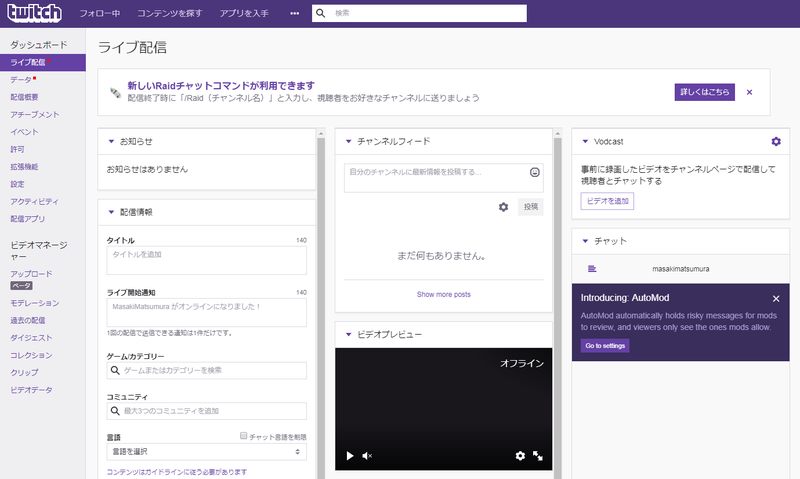The height and width of the screenshot is (479, 800).
Task: Click the channel feed post text box
Action: [x=443, y=178]
